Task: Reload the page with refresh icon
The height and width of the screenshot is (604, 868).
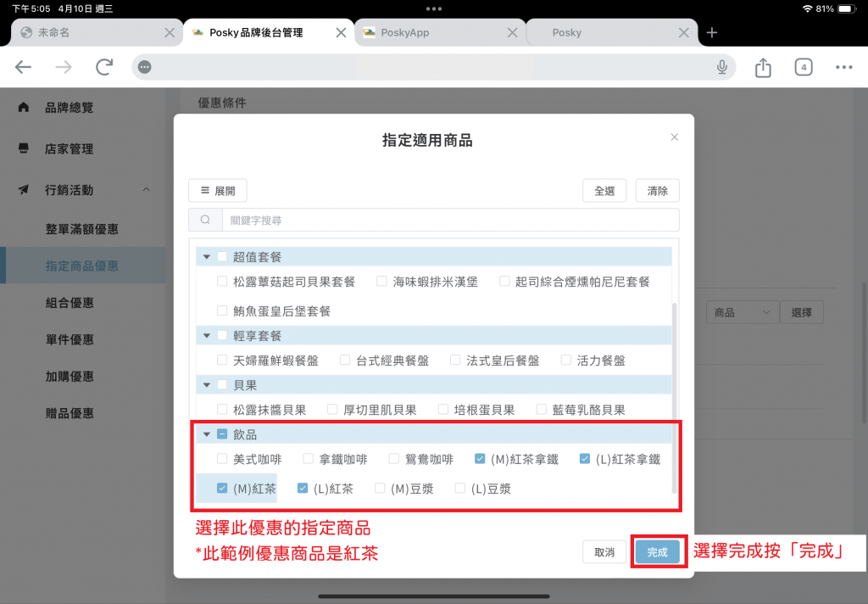Action: pos(104,67)
